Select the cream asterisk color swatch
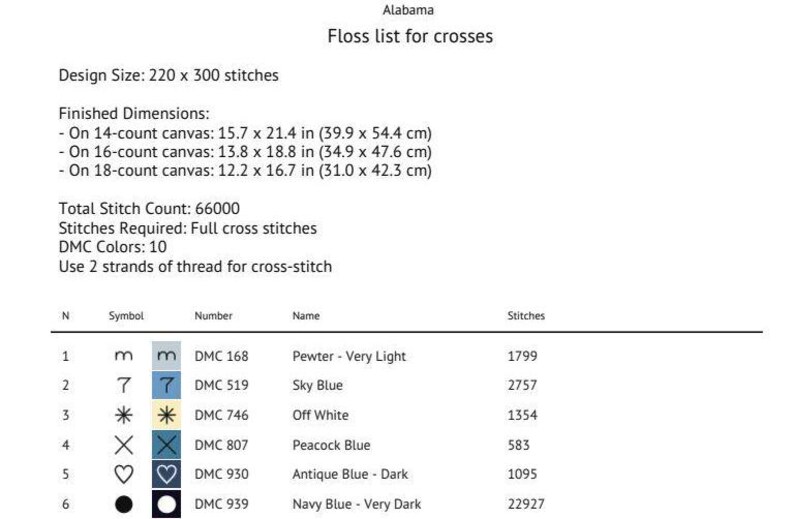794x519 pixels. coord(166,415)
